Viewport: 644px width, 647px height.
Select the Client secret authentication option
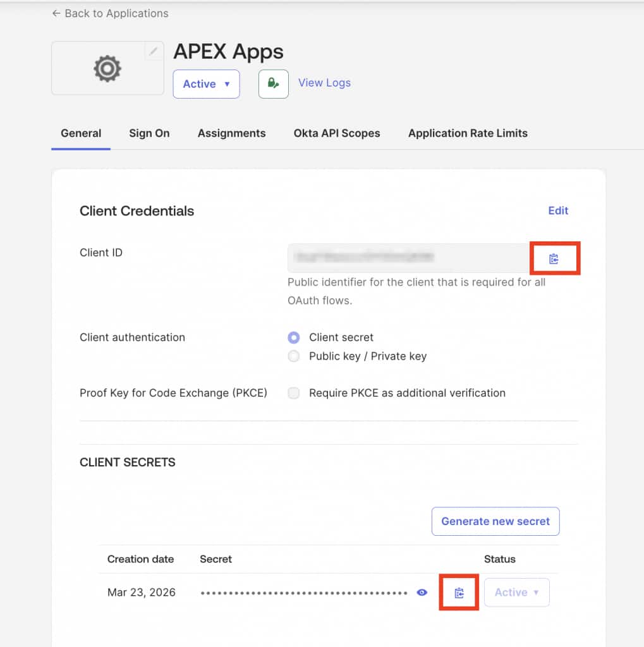point(293,337)
